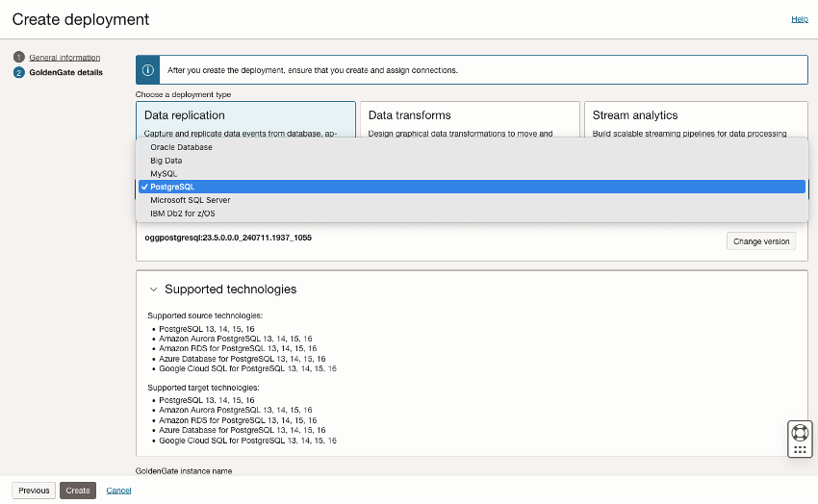
Task: Click the step 2 GoldenGate details circle
Action: (x=19, y=72)
